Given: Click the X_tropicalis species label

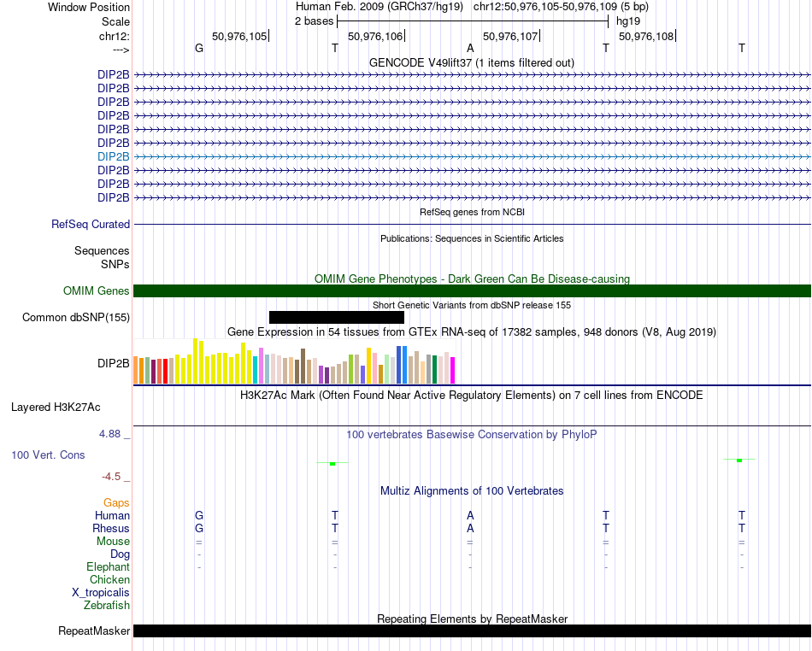Looking at the screenshot, I should pyautogui.click(x=101, y=593).
